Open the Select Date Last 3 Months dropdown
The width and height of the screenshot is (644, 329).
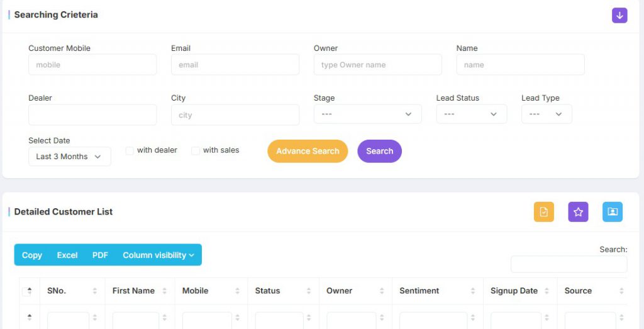(69, 157)
